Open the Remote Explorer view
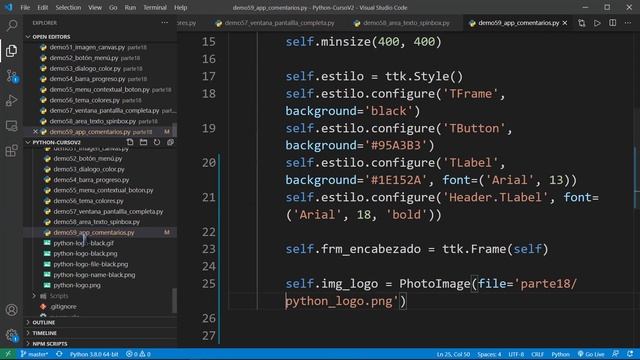The height and width of the screenshot is (360, 640). coord(11,126)
